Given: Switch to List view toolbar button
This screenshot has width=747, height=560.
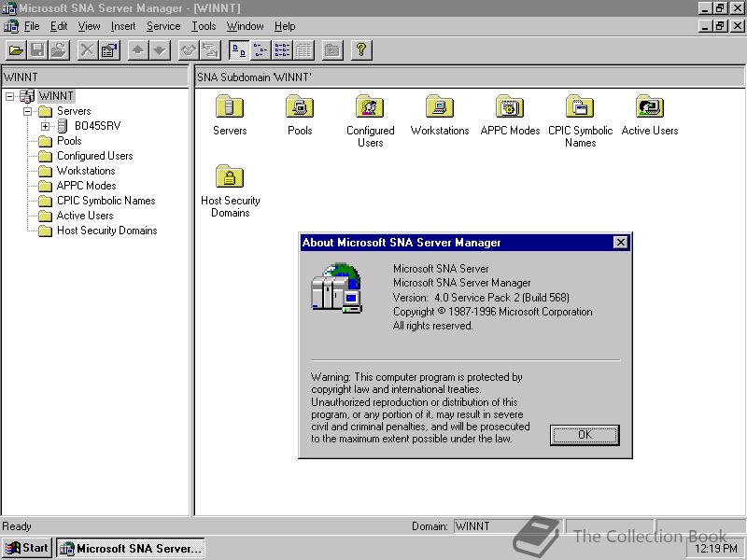Looking at the screenshot, I should pos(282,50).
